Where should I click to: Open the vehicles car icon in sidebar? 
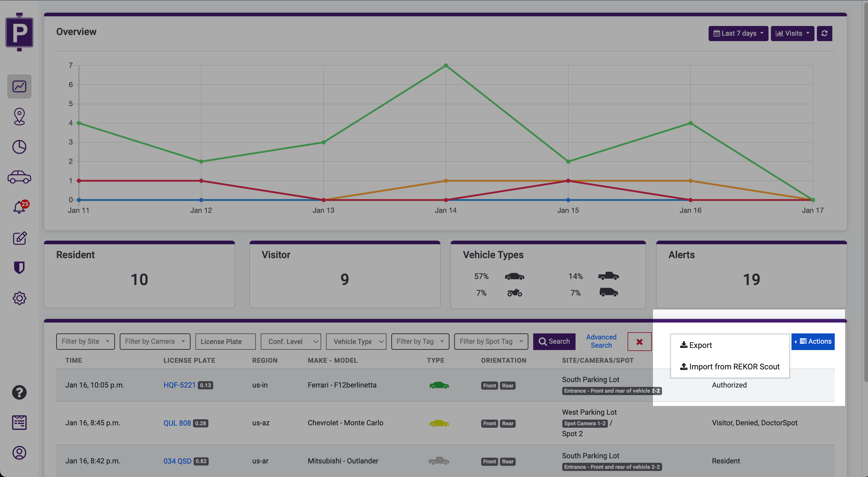pos(19,177)
